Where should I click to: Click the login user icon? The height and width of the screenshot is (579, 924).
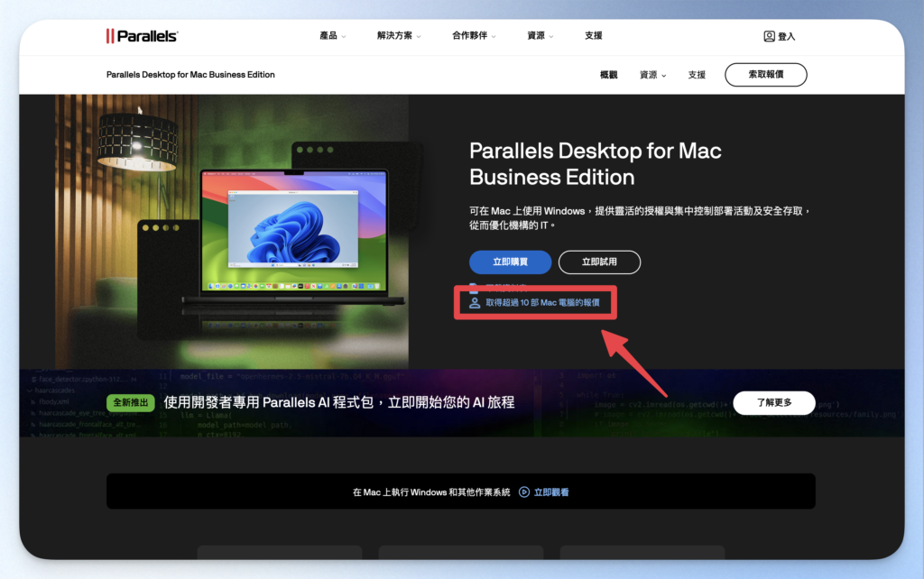(769, 36)
